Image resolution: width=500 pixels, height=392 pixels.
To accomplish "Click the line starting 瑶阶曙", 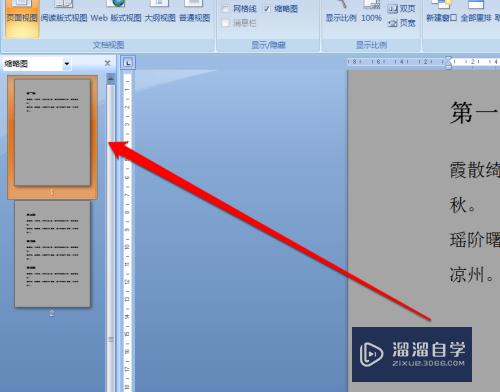I will (475, 239).
